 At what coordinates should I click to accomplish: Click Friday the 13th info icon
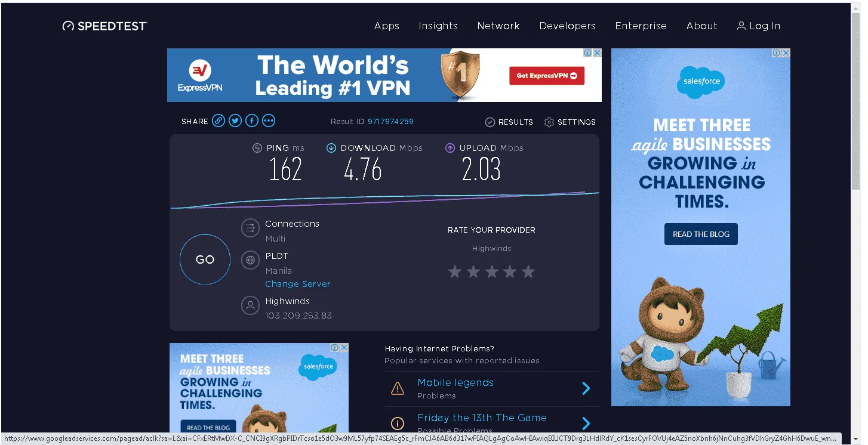click(398, 424)
